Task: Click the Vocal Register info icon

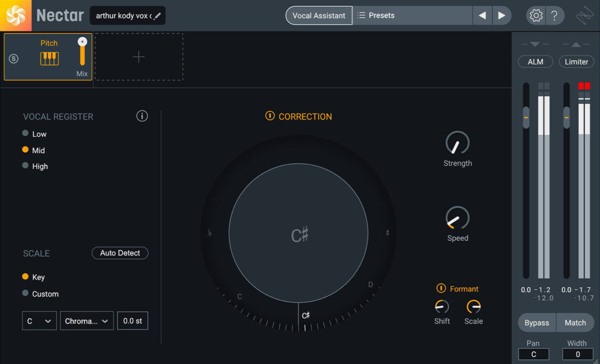Action: click(142, 116)
